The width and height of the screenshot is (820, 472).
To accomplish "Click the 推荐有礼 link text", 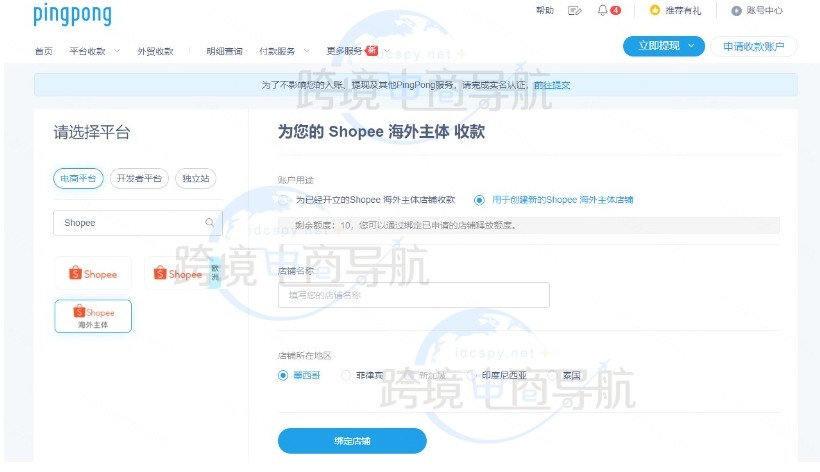I will [683, 10].
